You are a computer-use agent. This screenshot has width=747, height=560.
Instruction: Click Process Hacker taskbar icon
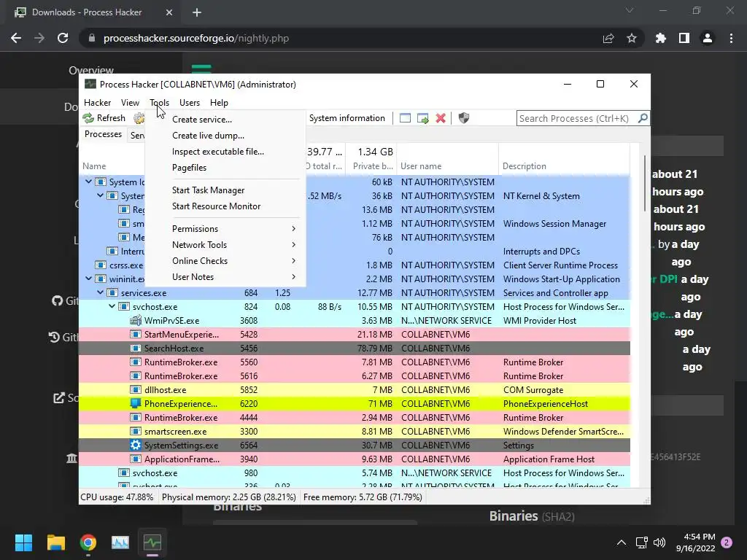tap(152, 542)
